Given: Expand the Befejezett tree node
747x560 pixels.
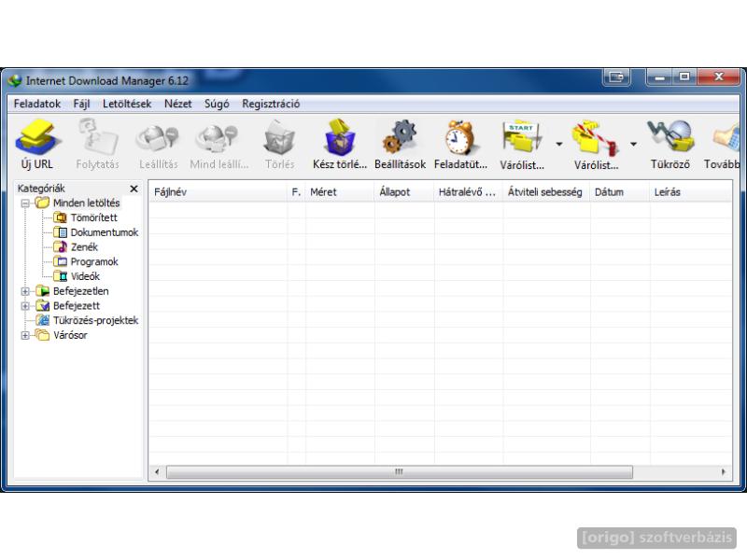Looking at the screenshot, I should [25, 306].
